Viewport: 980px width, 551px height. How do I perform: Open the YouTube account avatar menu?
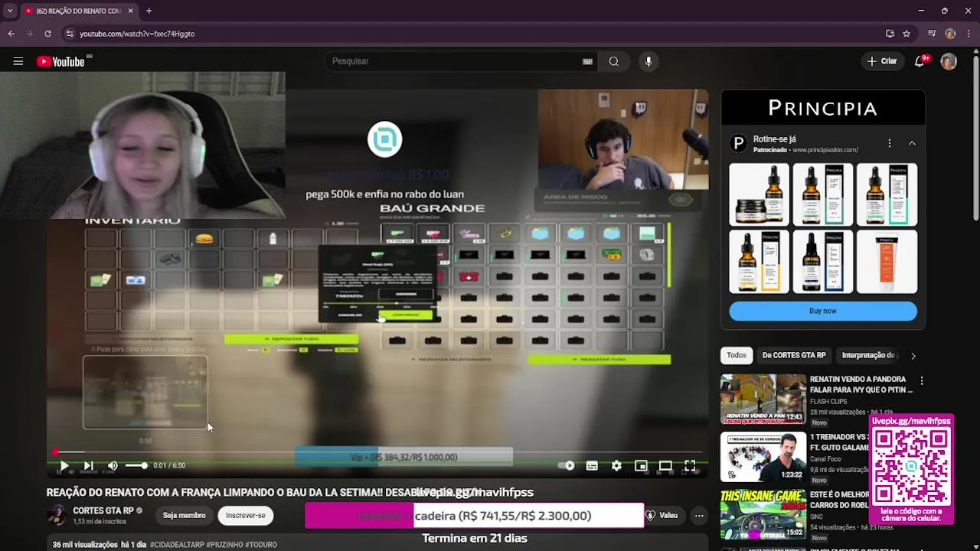tap(949, 61)
